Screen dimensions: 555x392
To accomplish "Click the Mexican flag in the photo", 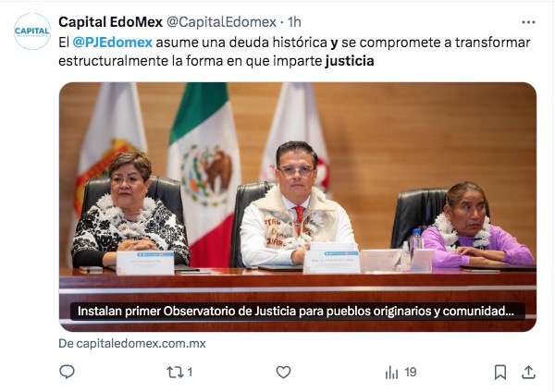I will (x=204, y=174).
